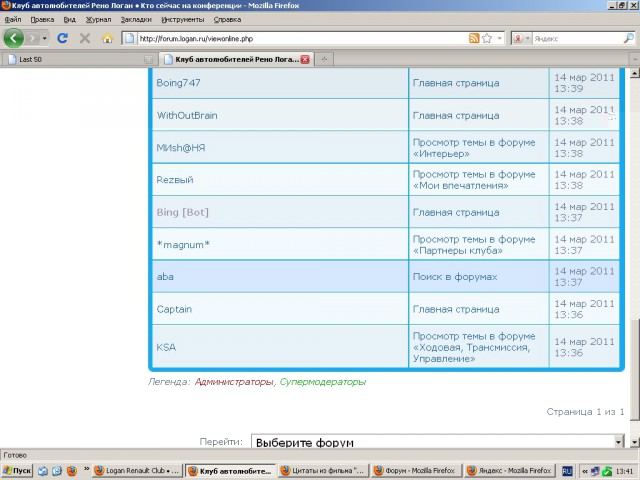Launch Firefox from the quick launch icon
The width and height of the screenshot is (640, 480).
coord(72,471)
